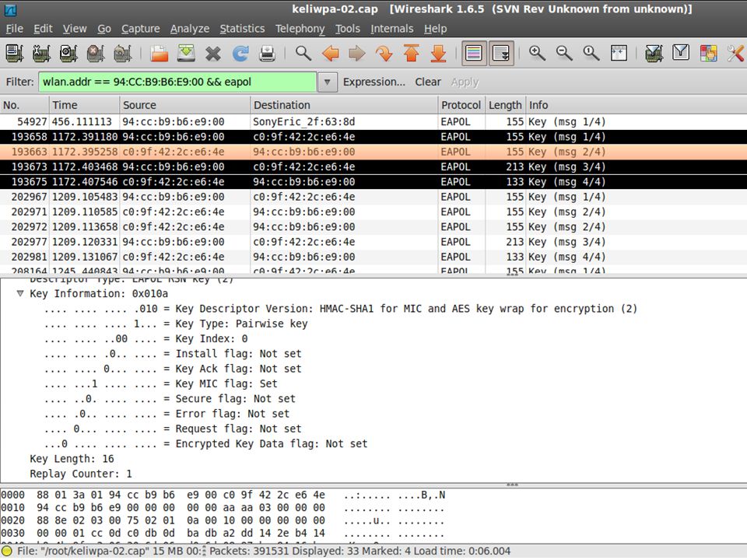Sort by the Time column header
Viewport: 747px width, 560px height.
84,105
